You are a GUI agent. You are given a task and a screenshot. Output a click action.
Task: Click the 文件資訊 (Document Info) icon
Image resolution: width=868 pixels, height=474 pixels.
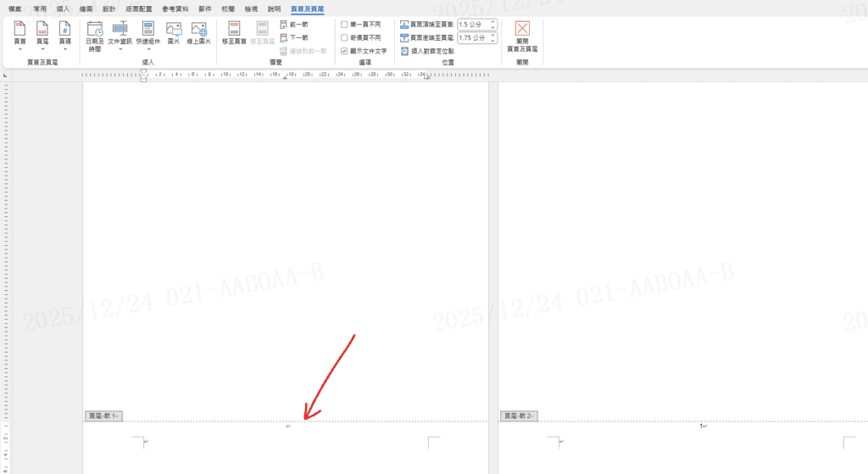[120, 31]
